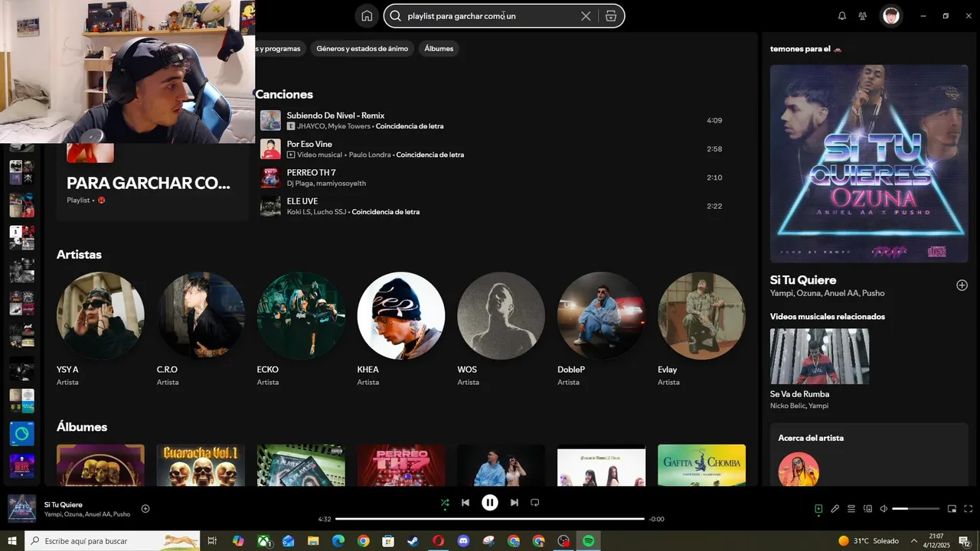Open Acerca del artista card
The height and width of the screenshot is (551, 980).
click(869, 455)
